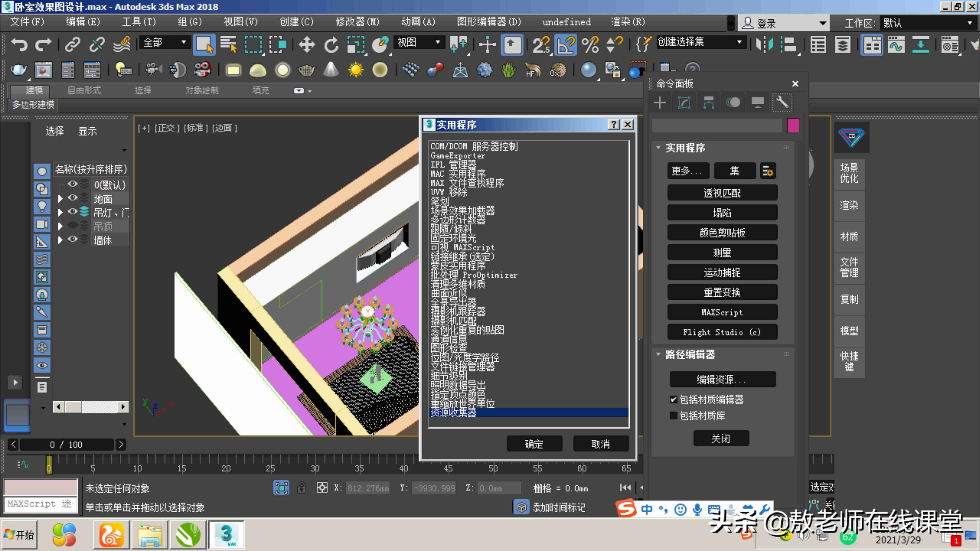Click 确定 in the utilities dialog
The image size is (980, 551).
coord(534,444)
